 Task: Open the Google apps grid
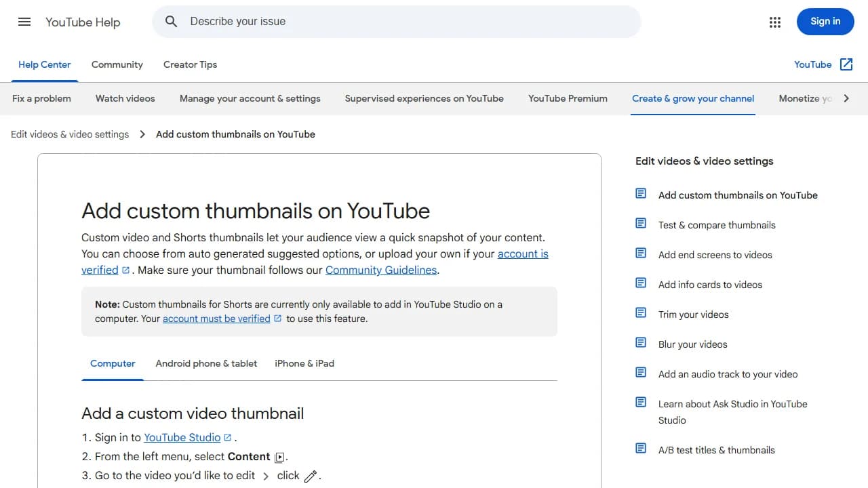(x=775, y=22)
